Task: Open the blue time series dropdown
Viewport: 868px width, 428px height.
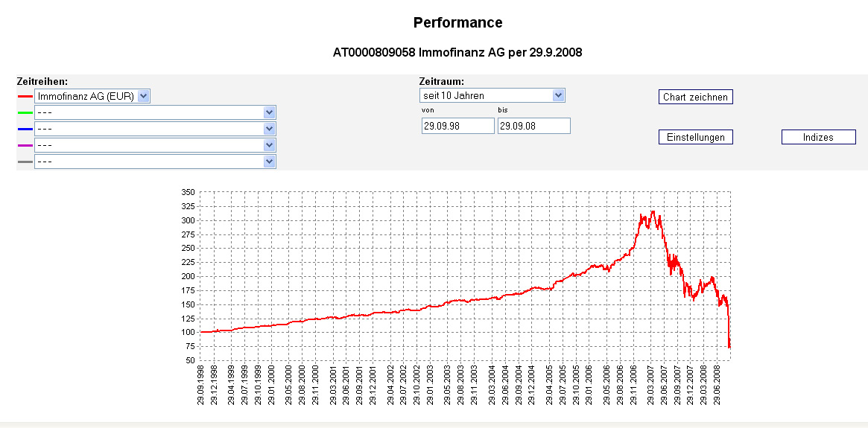Action: click(x=155, y=129)
